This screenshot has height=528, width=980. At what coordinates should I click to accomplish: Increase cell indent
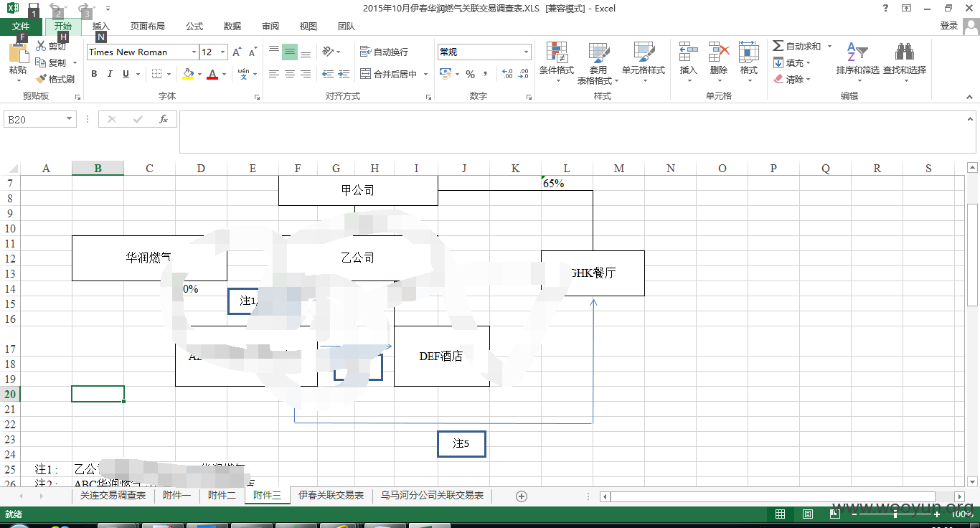(x=344, y=74)
